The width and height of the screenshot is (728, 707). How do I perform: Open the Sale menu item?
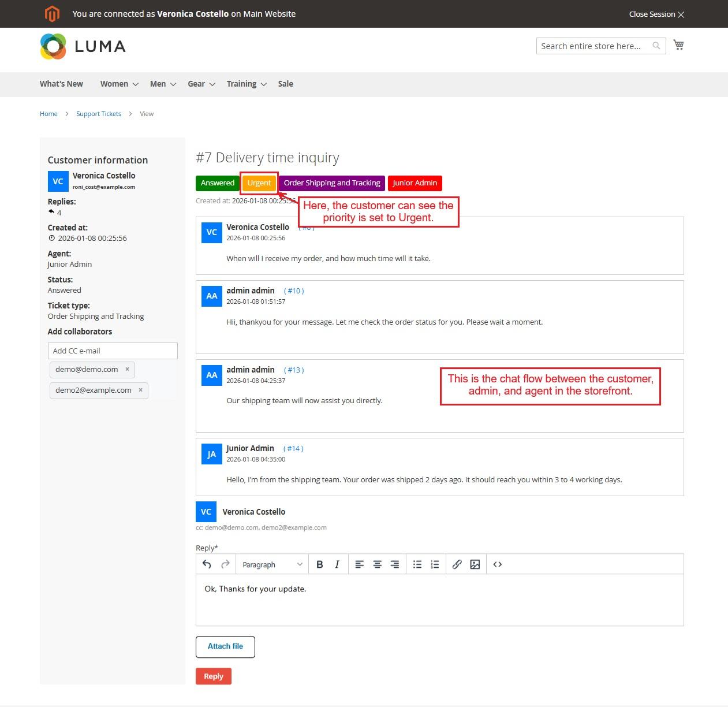pyautogui.click(x=285, y=84)
